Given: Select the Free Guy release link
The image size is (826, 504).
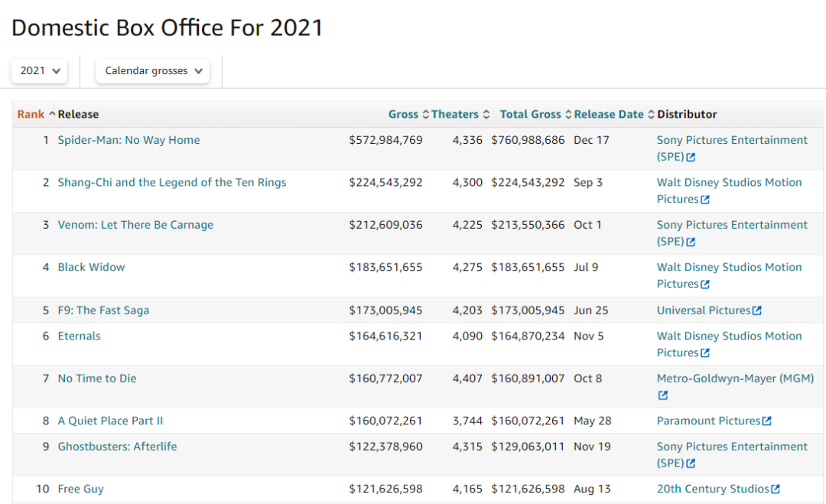Looking at the screenshot, I should [80, 489].
